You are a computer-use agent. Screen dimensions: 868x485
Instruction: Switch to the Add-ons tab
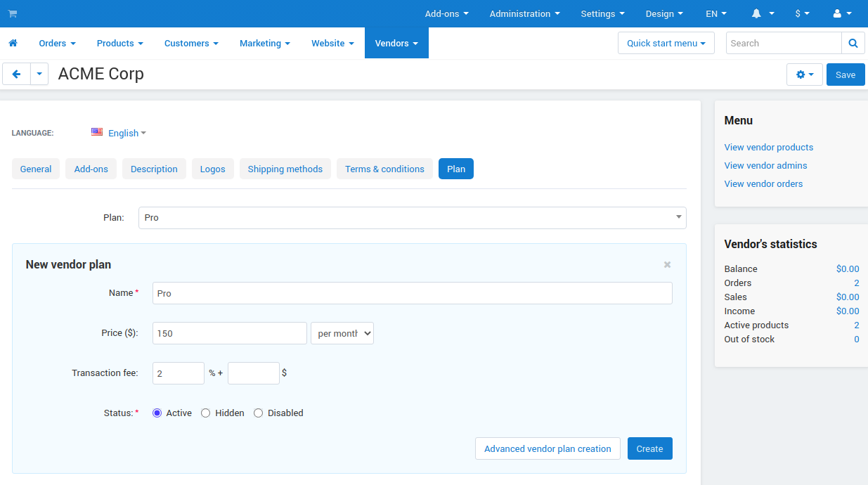coord(91,169)
